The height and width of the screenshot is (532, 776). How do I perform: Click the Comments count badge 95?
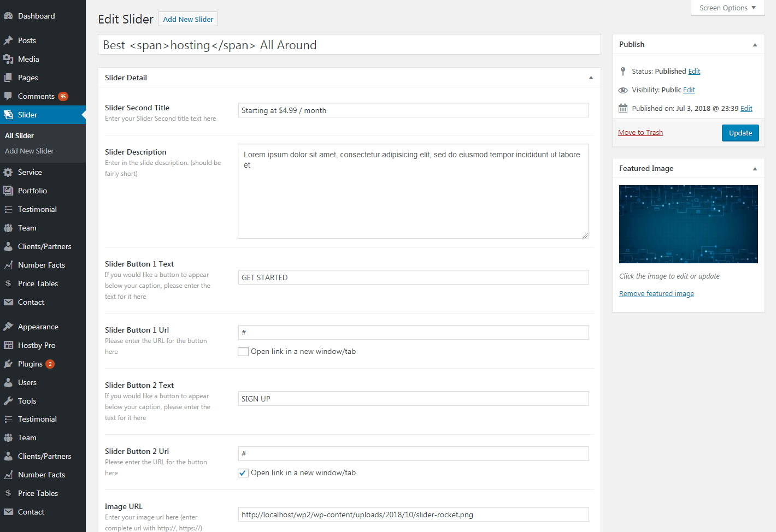click(x=63, y=97)
